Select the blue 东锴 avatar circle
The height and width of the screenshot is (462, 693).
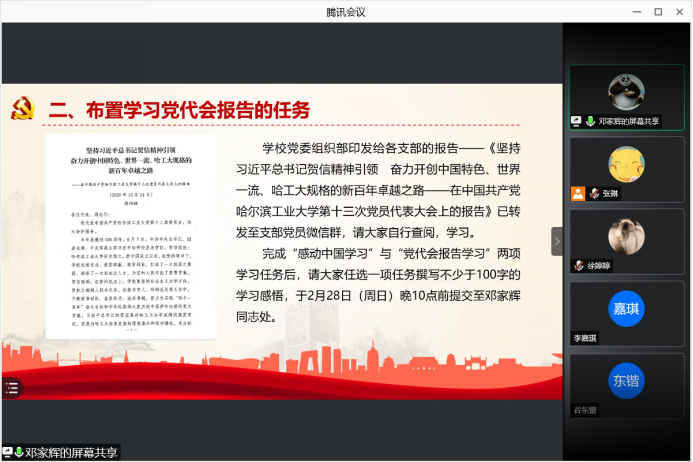click(626, 379)
